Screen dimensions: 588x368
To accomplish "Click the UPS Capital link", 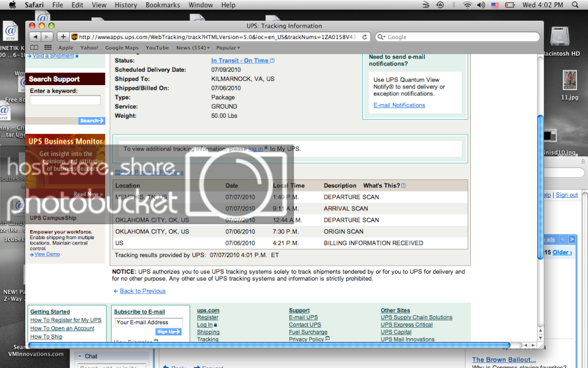I will click(x=396, y=332).
